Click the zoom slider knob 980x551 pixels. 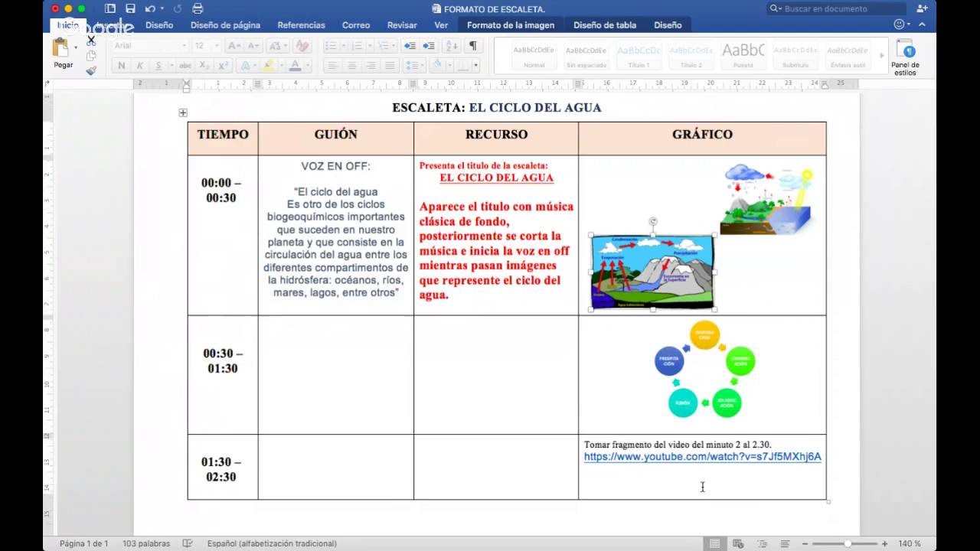pyautogui.click(x=847, y=543)
